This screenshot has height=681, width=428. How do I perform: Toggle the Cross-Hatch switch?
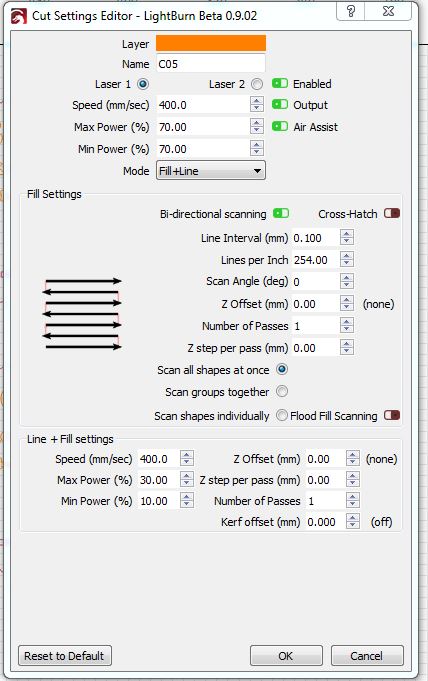click(392, 213)
